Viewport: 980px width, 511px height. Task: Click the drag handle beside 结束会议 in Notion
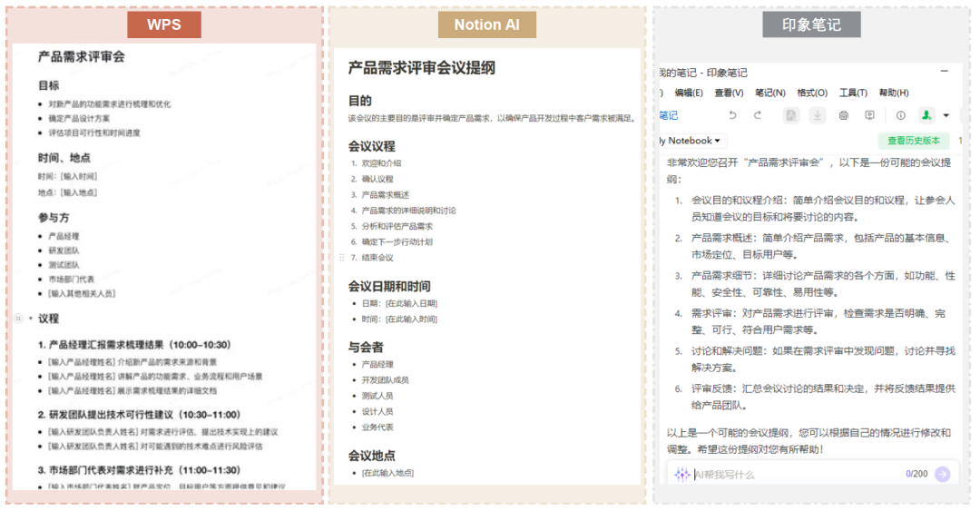click(342, 257)
